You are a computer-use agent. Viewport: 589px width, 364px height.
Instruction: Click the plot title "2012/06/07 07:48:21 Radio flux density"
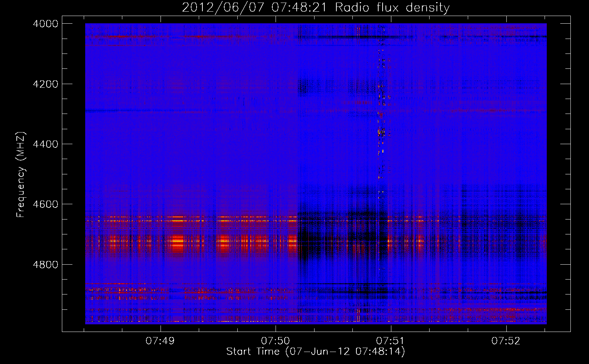(316, 7)
